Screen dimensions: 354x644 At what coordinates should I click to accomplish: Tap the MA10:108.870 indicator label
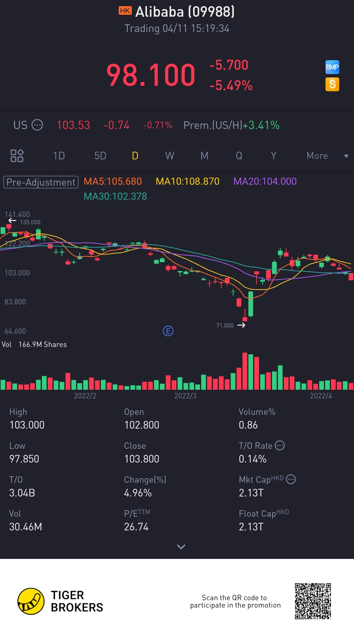(188, 181)
